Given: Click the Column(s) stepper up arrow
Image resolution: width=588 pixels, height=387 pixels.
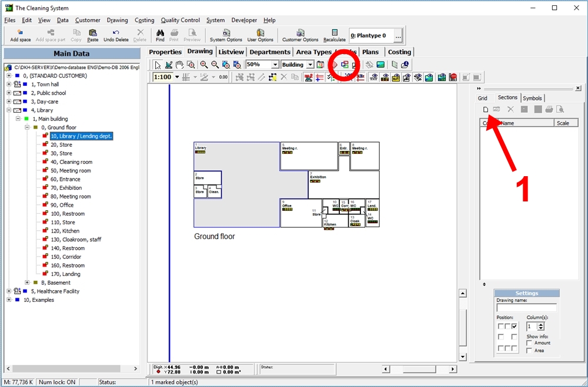Looking at the screenshot, I should tap(541, 324).
